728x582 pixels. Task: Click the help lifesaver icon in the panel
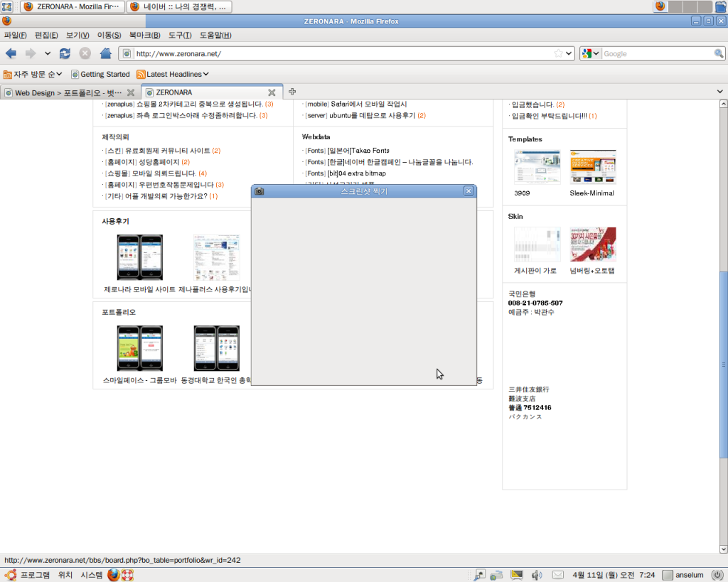pos(127,575)
